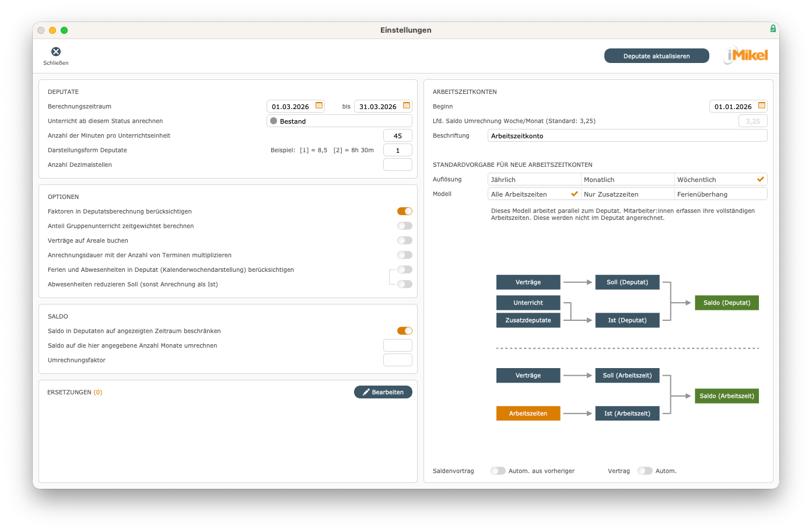Choose the Ferienüberhang model

tap(720, 194)
